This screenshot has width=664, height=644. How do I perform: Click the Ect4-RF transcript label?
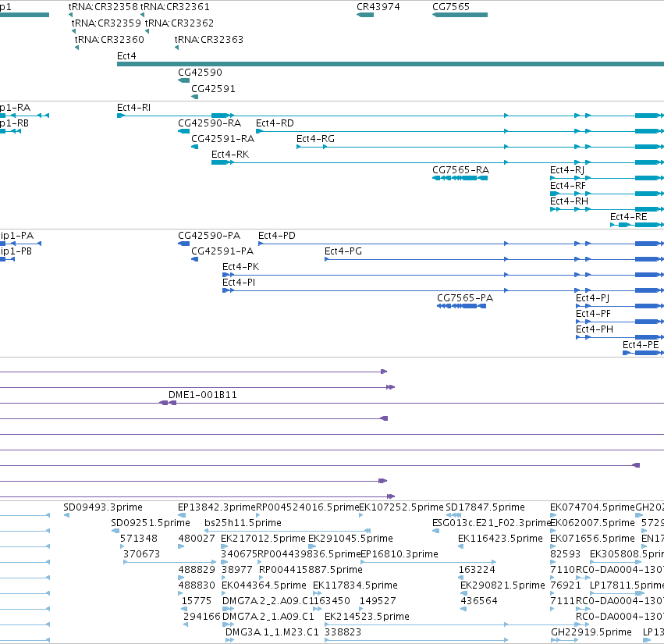pyautogui.click(x=568, y=186)
